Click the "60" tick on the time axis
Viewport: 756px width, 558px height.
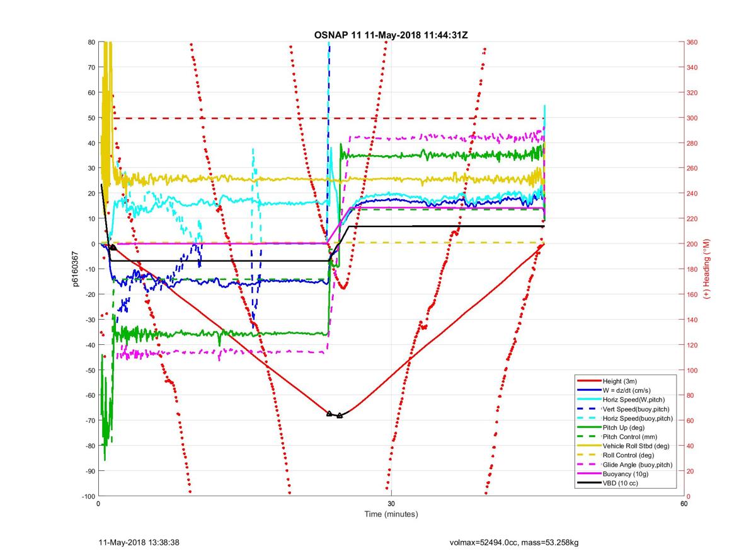coord(684,504)
